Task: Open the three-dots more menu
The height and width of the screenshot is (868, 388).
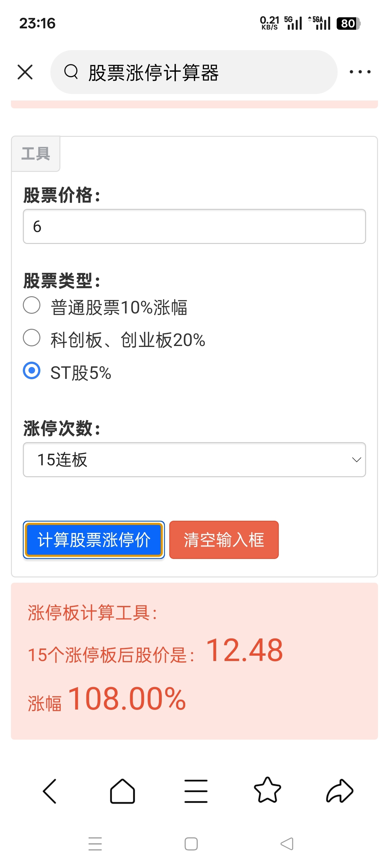Action: click(x=360, y=72)
